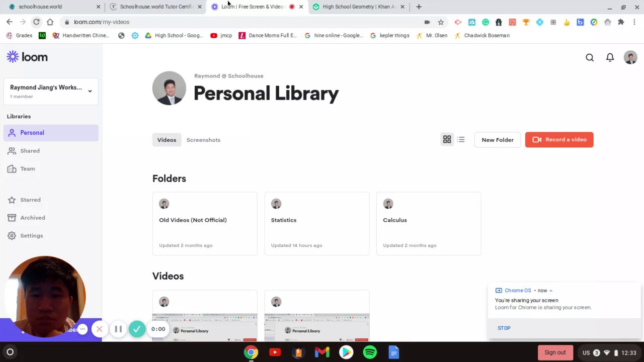Select the Videos tab
This screenshot has width=644, height=362.
pos(167,140)
